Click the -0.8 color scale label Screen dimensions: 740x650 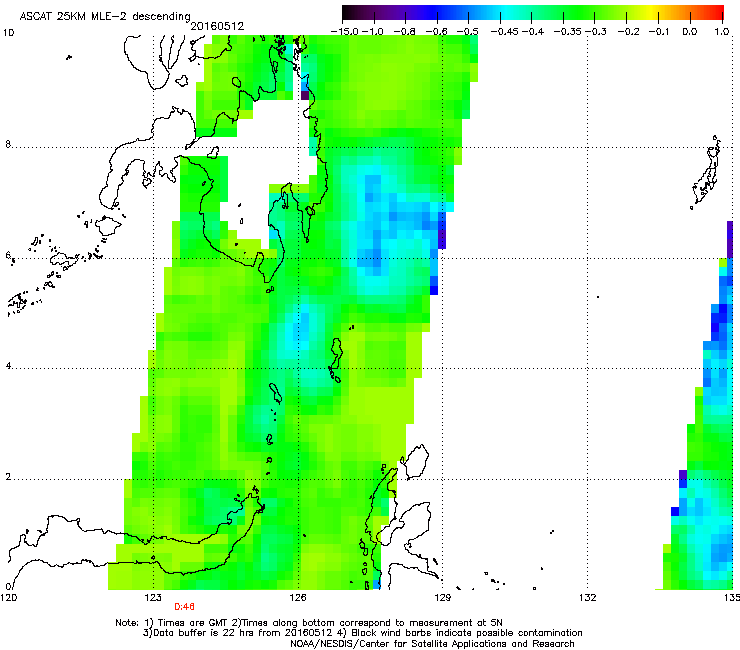(404, 32)
